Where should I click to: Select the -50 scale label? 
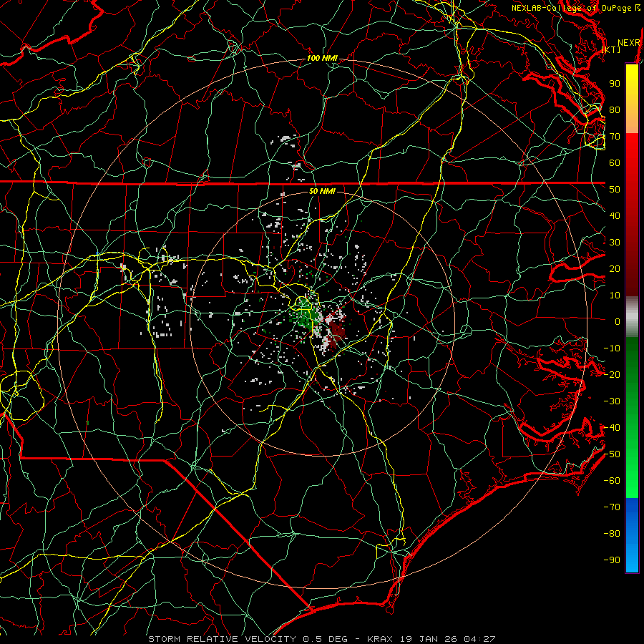612,454
